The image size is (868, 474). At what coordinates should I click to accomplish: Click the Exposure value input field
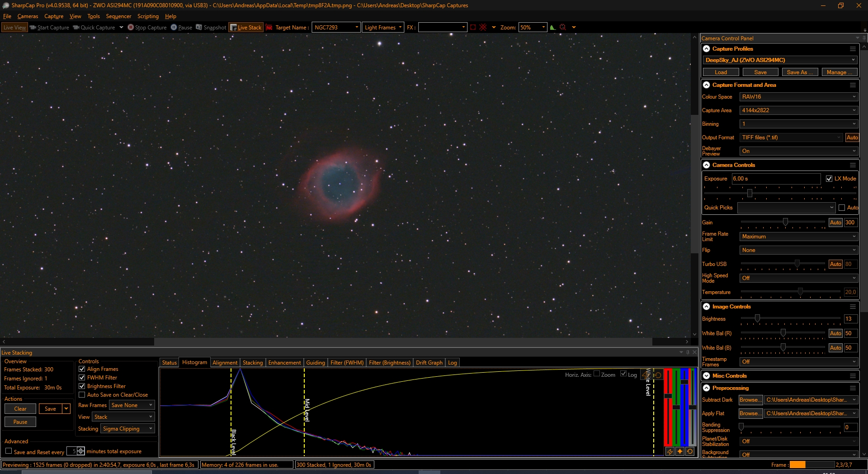776,179
